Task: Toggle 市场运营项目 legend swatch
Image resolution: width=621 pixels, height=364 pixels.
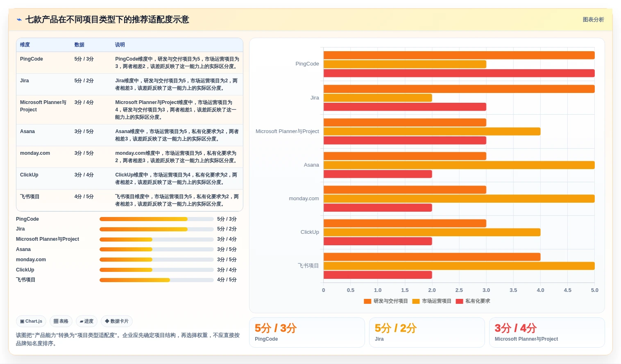Action: (416, 301)
